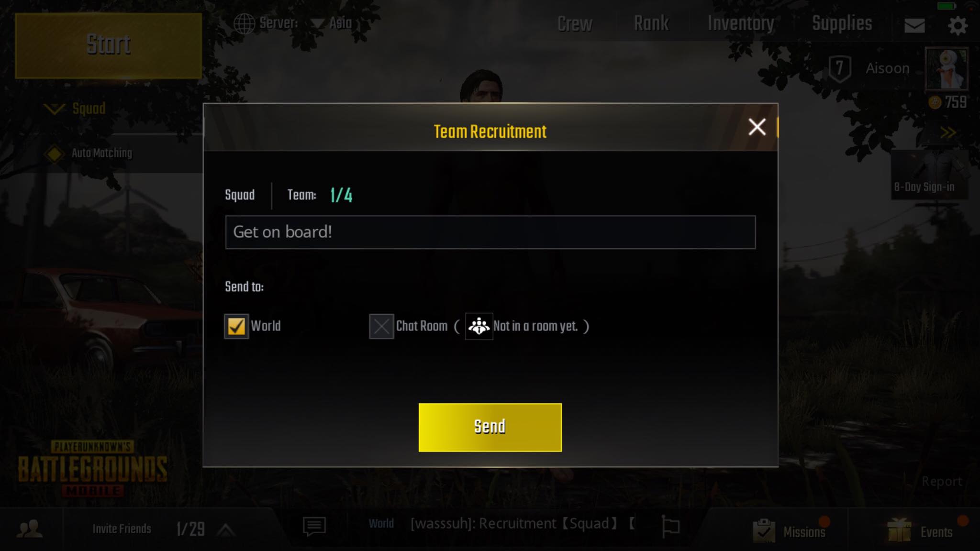Click the yellow Send button
980x551 pixels.
point(490,427)
